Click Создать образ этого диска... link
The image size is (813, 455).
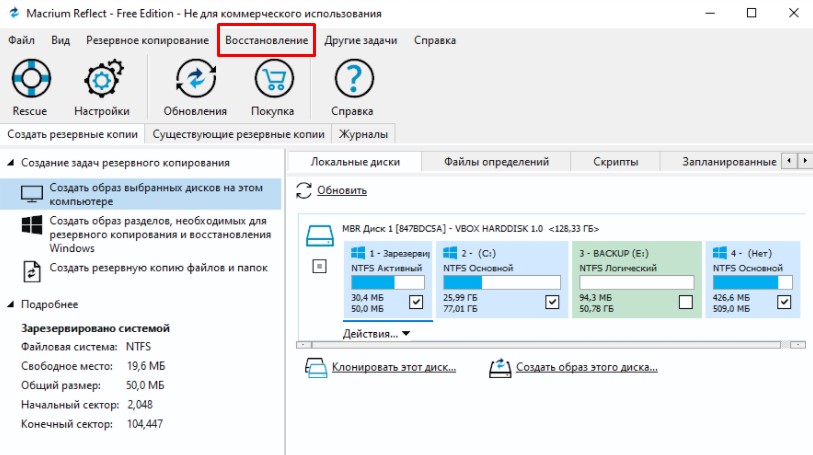tap(587, 367)
